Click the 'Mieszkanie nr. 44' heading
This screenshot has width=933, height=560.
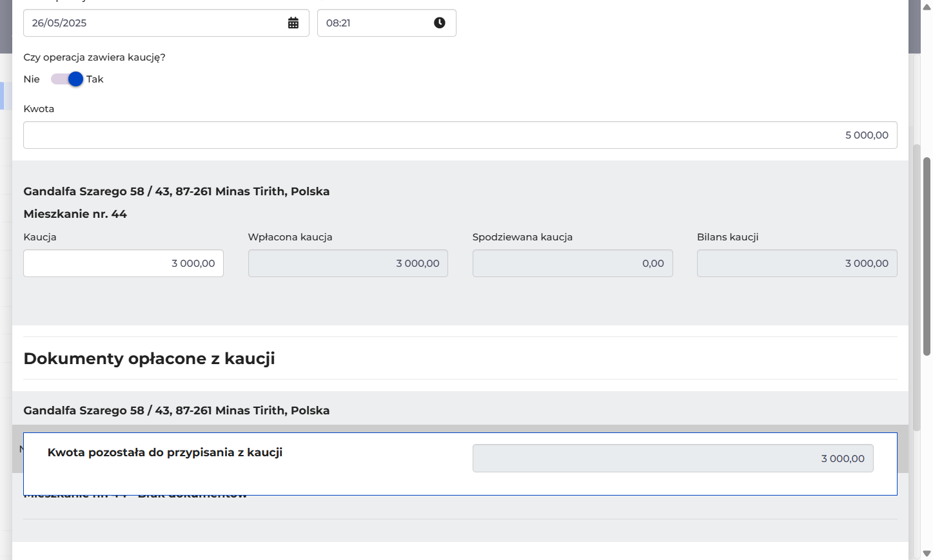75,214
